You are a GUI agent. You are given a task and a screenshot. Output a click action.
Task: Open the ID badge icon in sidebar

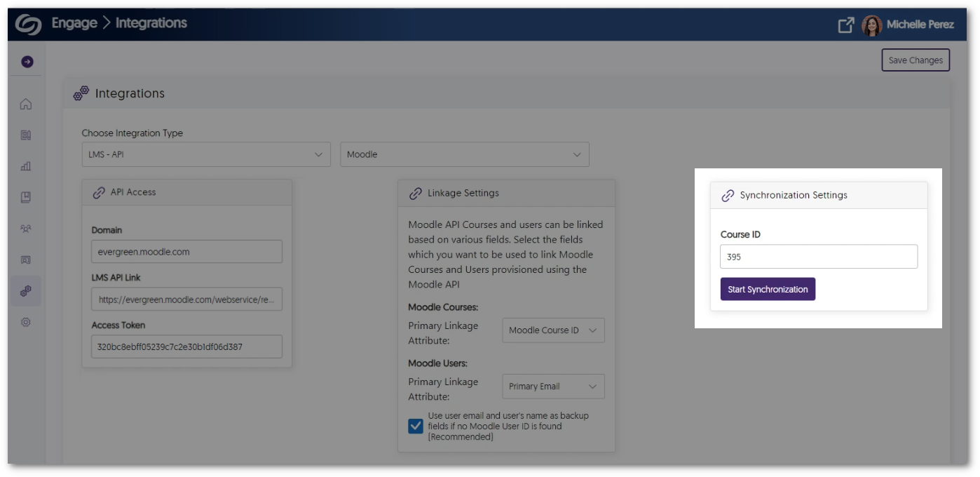coord(26,260)
